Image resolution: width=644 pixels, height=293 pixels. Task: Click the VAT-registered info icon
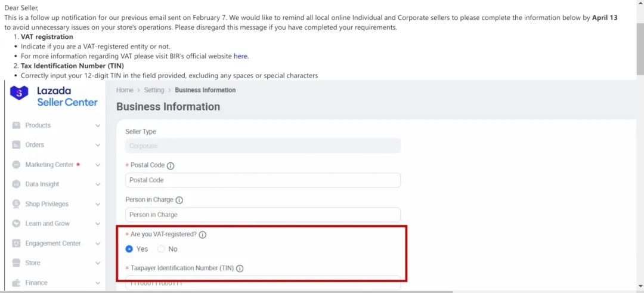[202, 235]
